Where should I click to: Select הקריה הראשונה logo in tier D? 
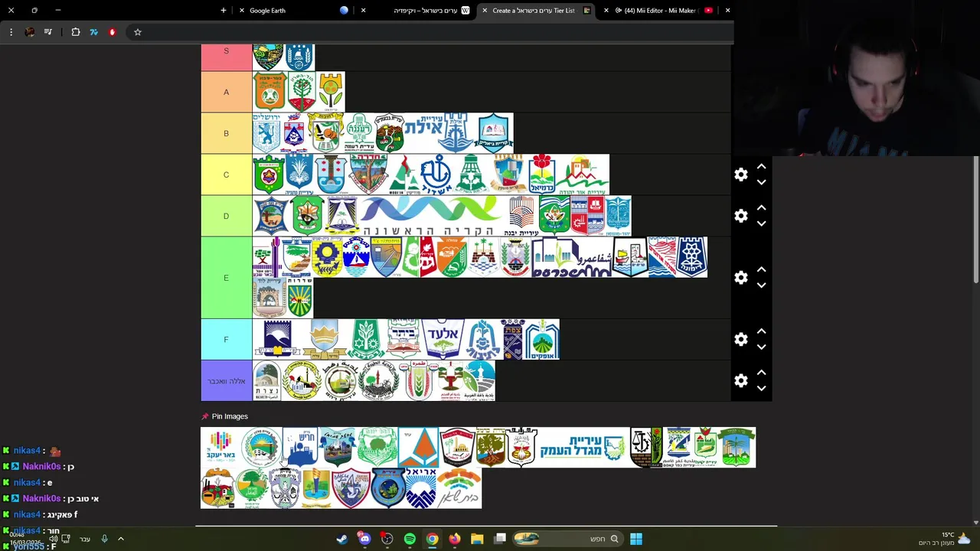(433, 216)
